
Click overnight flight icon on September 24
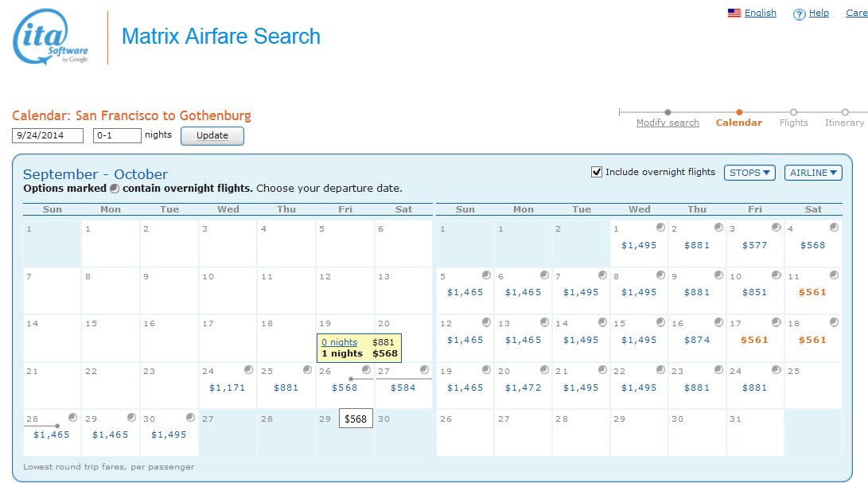[249, 370]
